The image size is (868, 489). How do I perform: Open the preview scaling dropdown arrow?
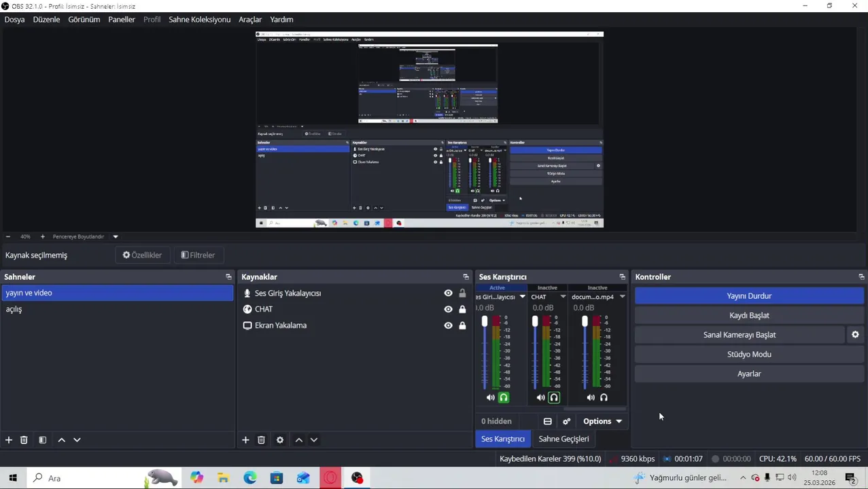(115, 236)
